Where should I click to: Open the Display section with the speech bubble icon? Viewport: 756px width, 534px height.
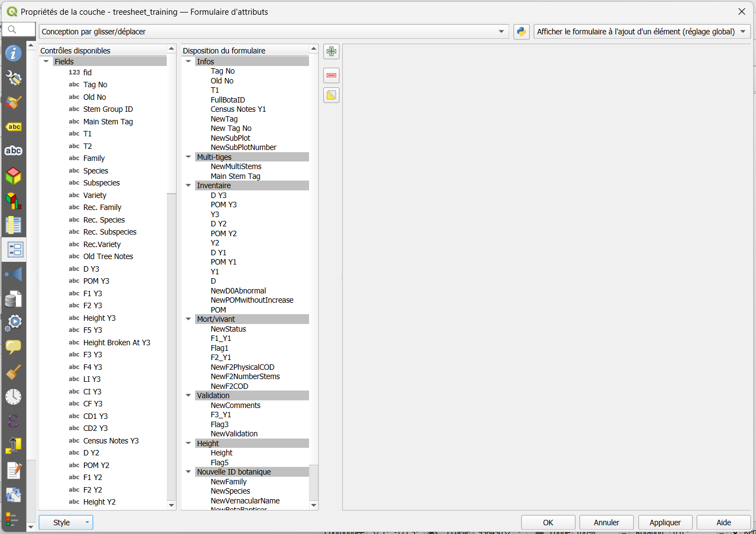click(x=14, y=347)
